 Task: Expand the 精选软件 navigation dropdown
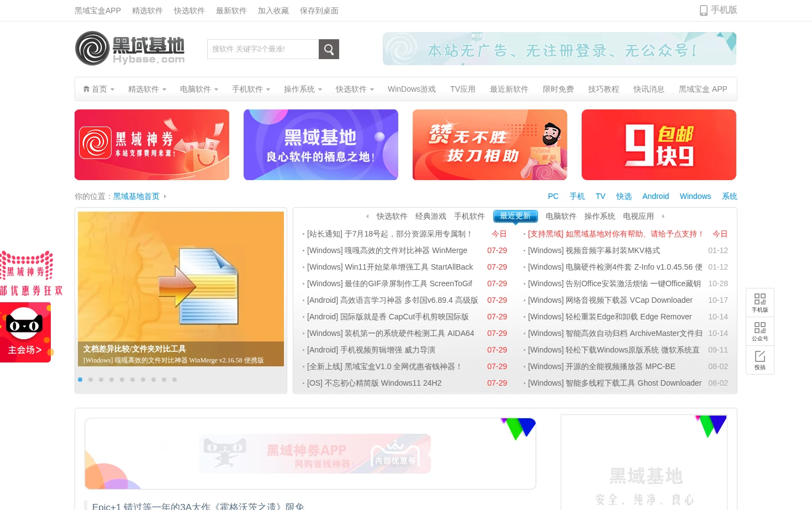[x=165, y=90]
